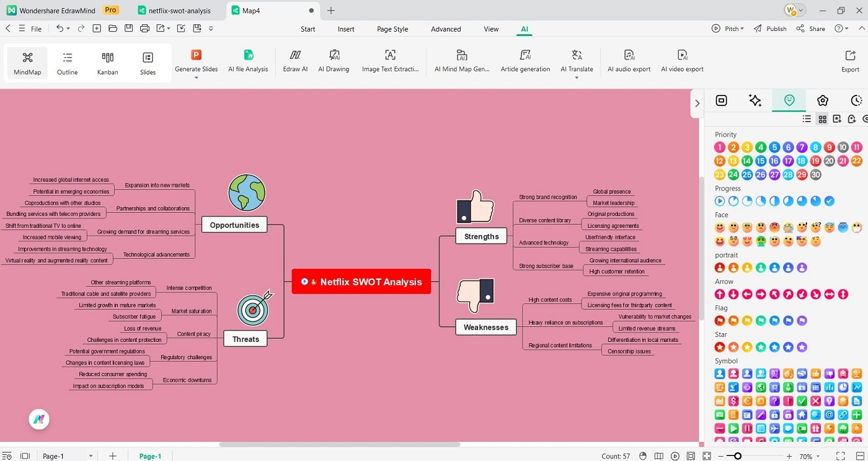Open AI Mind Map Generation
Viewport: 868px width, 461px height.
[x=462, y=61]
